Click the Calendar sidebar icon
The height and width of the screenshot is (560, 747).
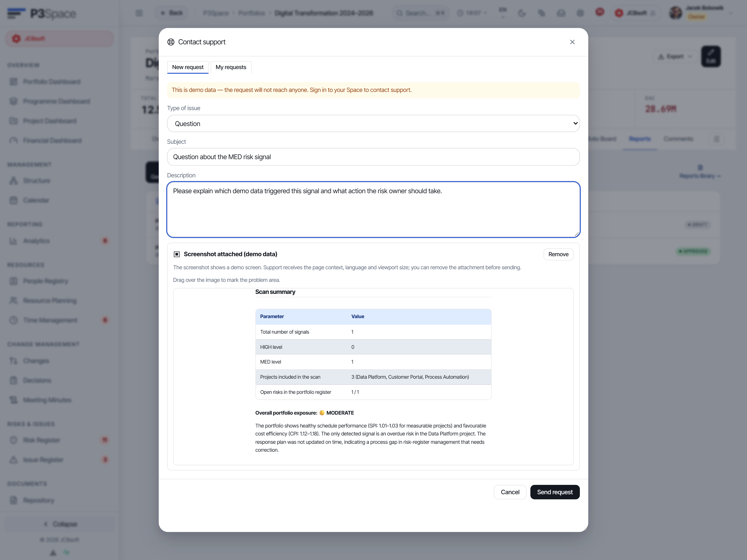(x=14, y=200)
